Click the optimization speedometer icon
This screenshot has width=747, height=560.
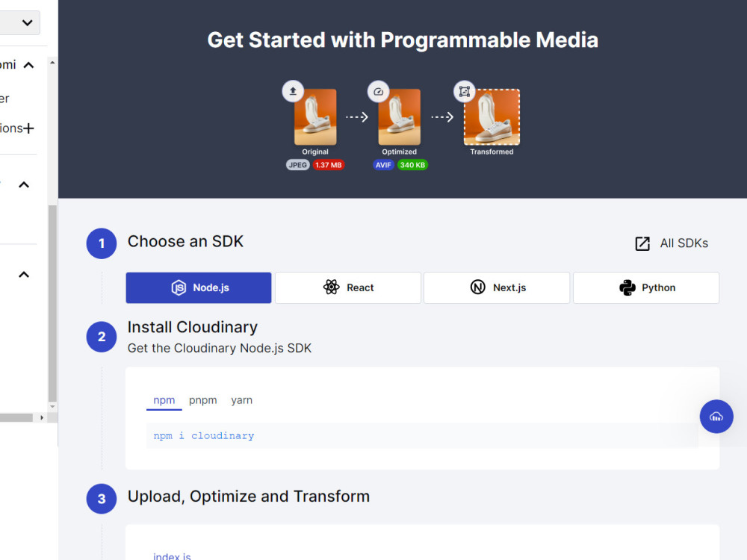(x=378, y=91)
